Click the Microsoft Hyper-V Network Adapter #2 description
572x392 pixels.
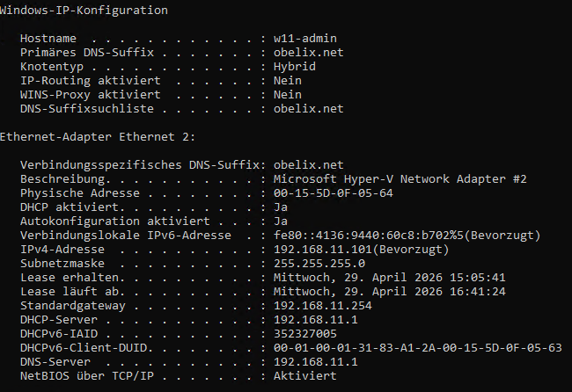click(x=400, y=179)
